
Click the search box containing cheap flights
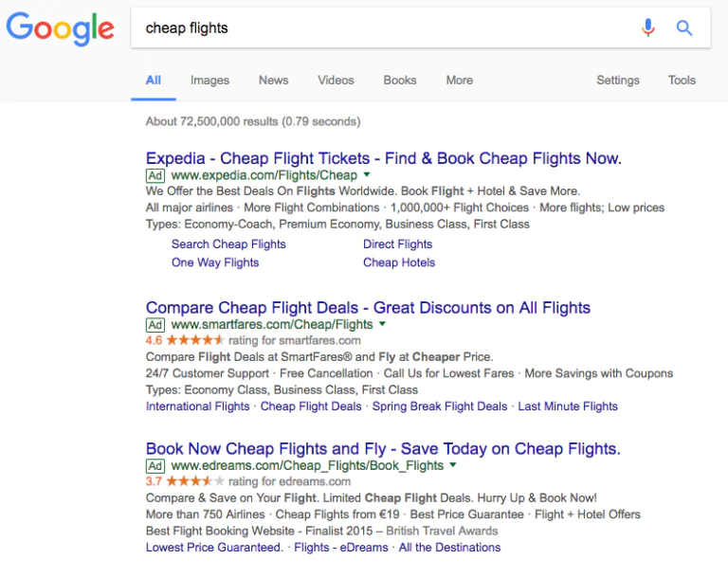pos(379,28)
